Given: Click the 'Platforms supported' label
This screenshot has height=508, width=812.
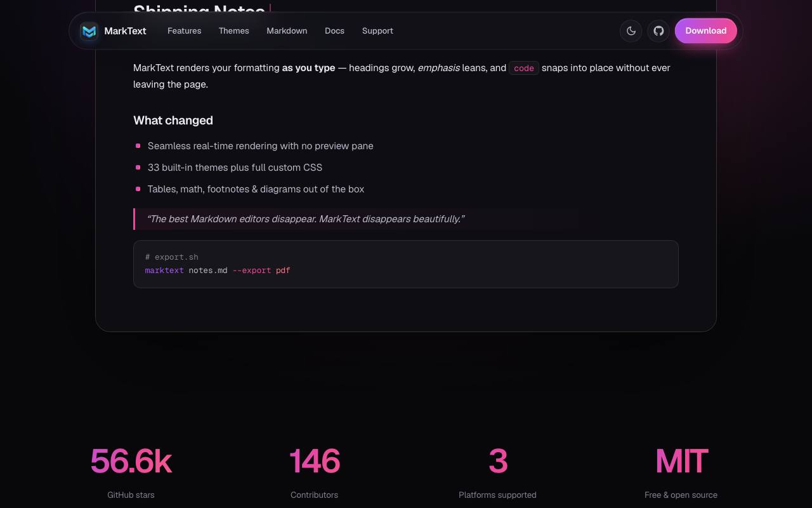Looking at the screenshot, I should click(x=497, y=495).
